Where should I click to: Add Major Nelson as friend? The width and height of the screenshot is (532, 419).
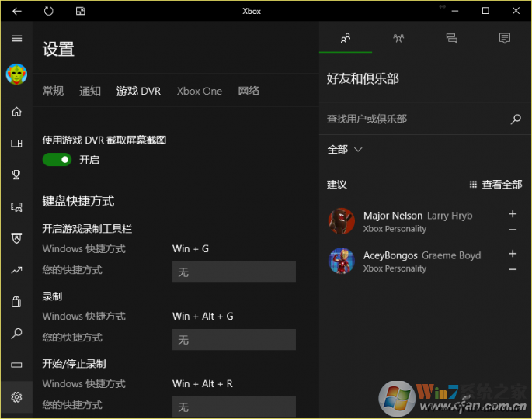pyautogui.click(x=513, y=214)
